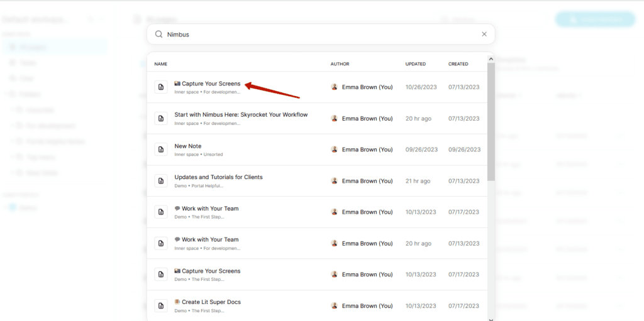Click the AUTHOR column header
The width and height of the screenshot is (644, 321).
pos(340,64)
